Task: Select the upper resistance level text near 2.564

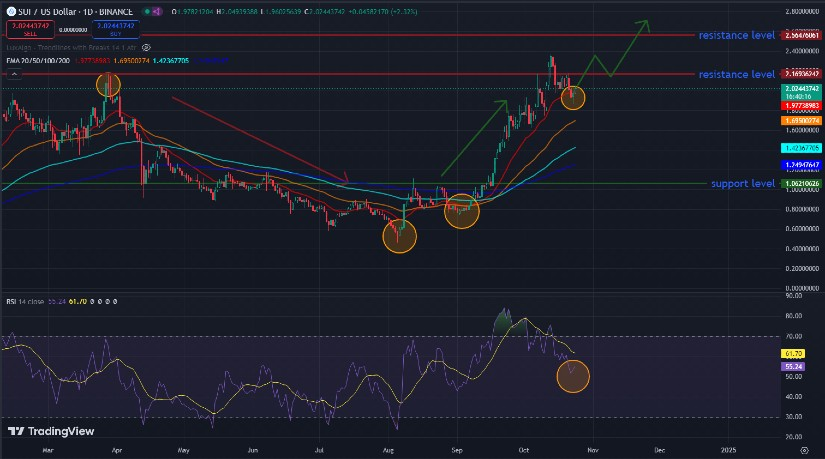Action: (x=737, y=35)
